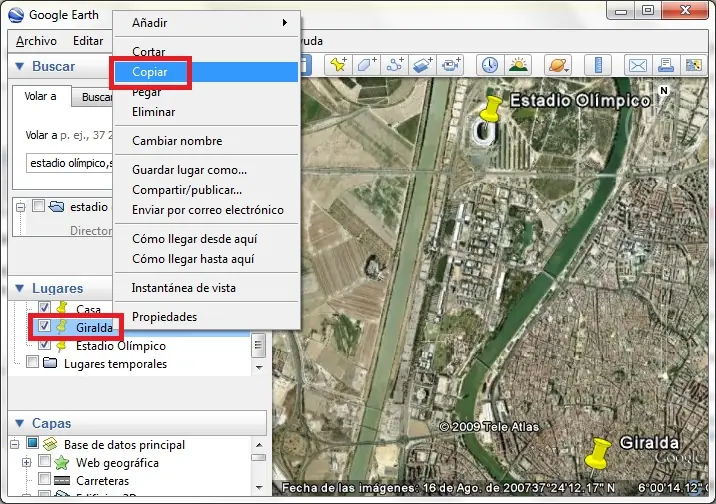The width and height of the screenshot is (716, 504).
Task: Select Instantánea de vista option
Action: tap(206, 288)
